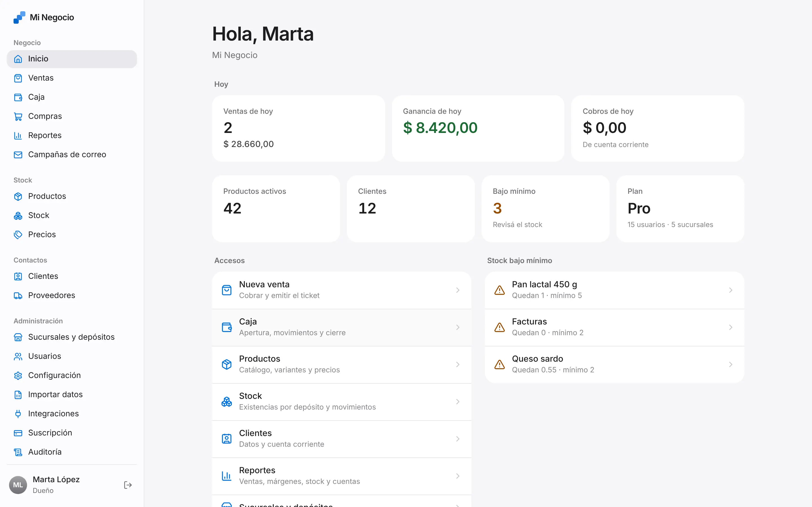
Task: Click the logout icon beside Marta López
Action: tap(128, 485)
